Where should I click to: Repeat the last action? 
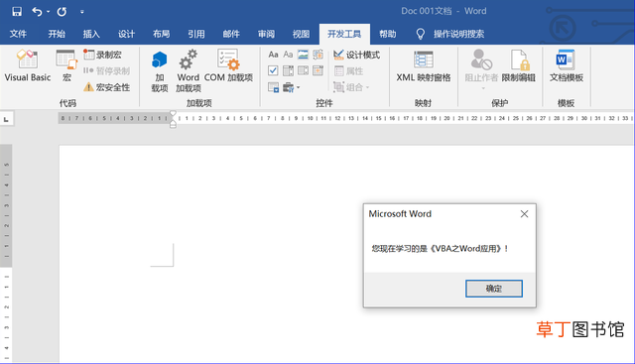pos(62,11)
